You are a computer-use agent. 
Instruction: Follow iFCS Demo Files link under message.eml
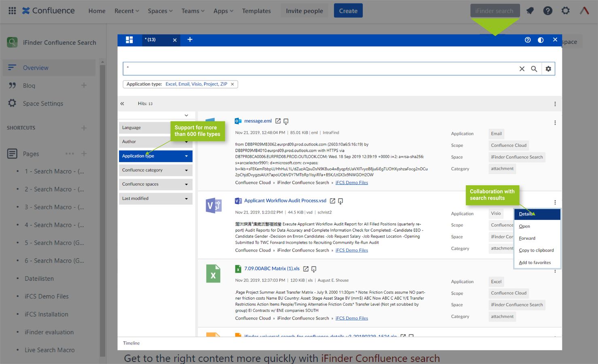(352, 183)
